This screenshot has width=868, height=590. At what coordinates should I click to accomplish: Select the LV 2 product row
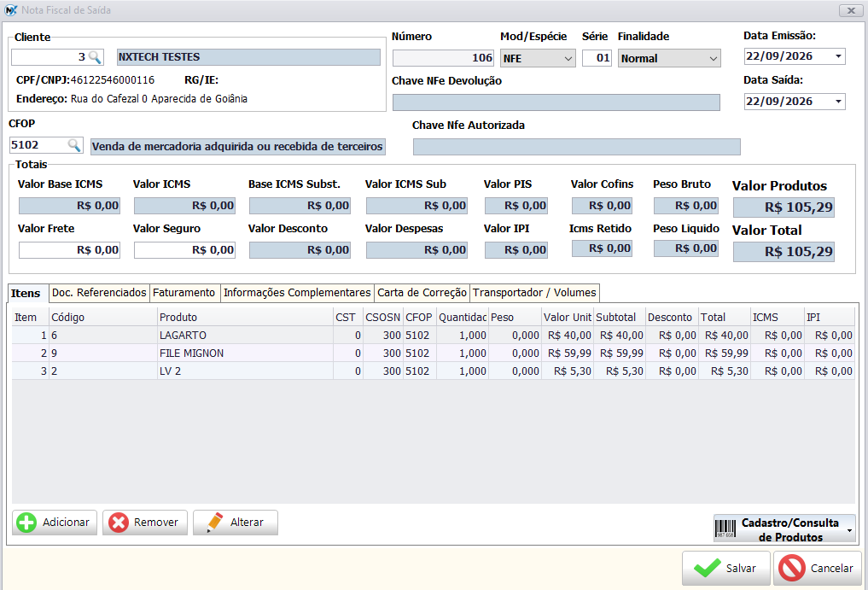click(x=433, y=371)
